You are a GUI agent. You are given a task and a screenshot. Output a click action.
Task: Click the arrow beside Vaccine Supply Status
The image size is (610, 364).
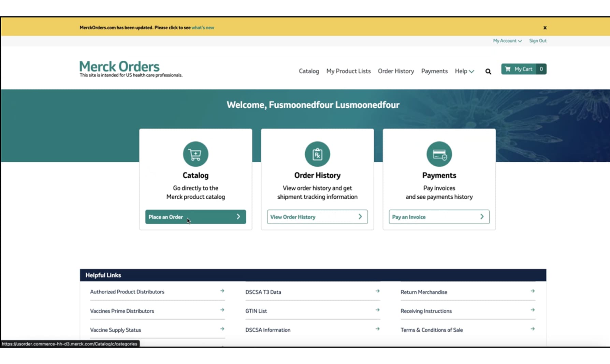pyautogui.click(x=222, y=329)
